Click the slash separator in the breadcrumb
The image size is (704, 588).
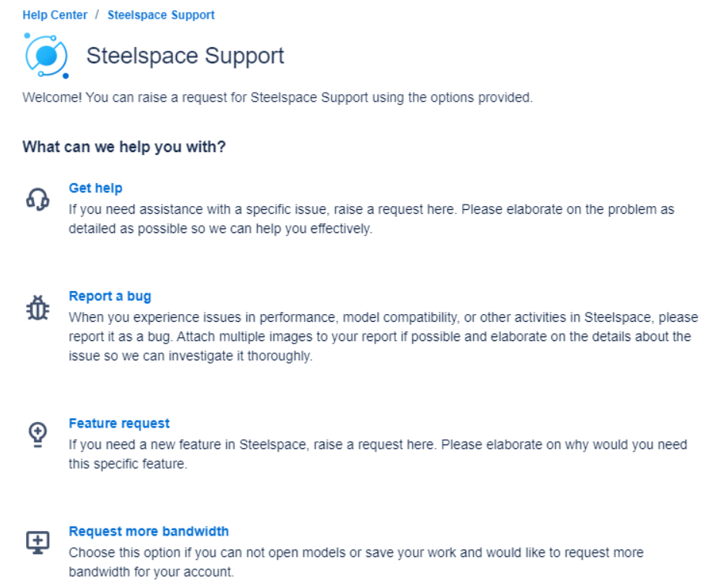pos(97,15)
